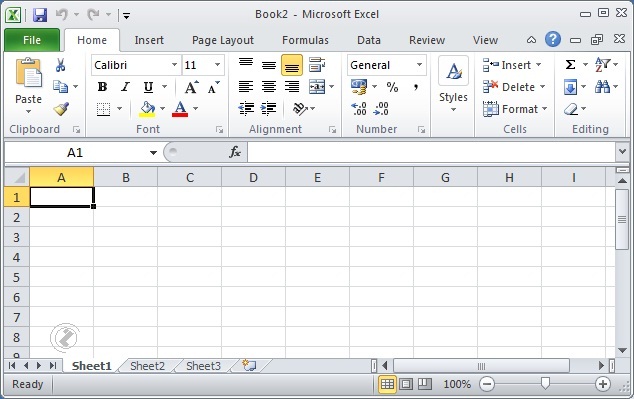The image size is (634, 399).
Task: Open the Name Box dropdown arrow
Action: coord(153,152)
